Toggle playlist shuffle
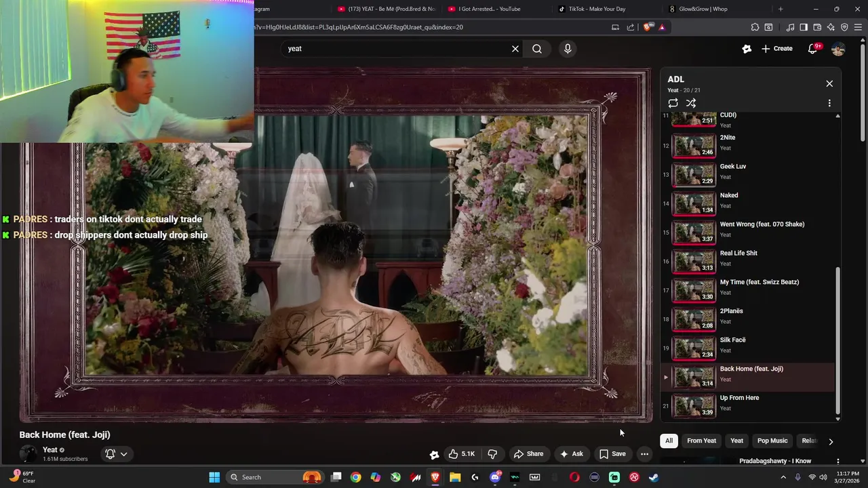868x488 pixels. tap(691, 103)
